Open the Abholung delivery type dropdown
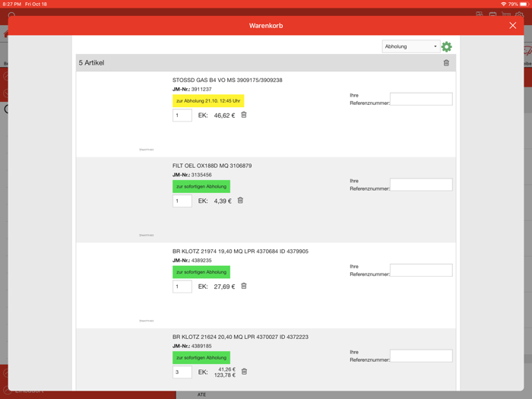The height and width of the screenshot is (399, 532). [411, 46]
